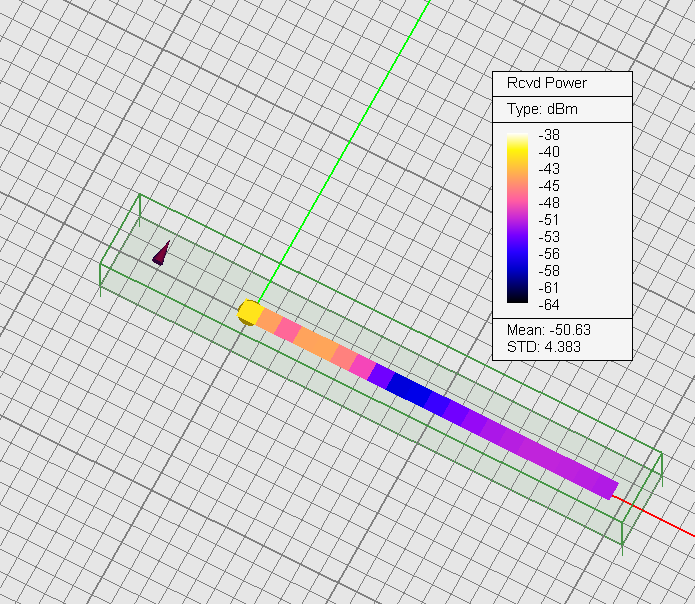Click the -40 legend scale value
Screen dimensions: 695x604
point(549,152)
